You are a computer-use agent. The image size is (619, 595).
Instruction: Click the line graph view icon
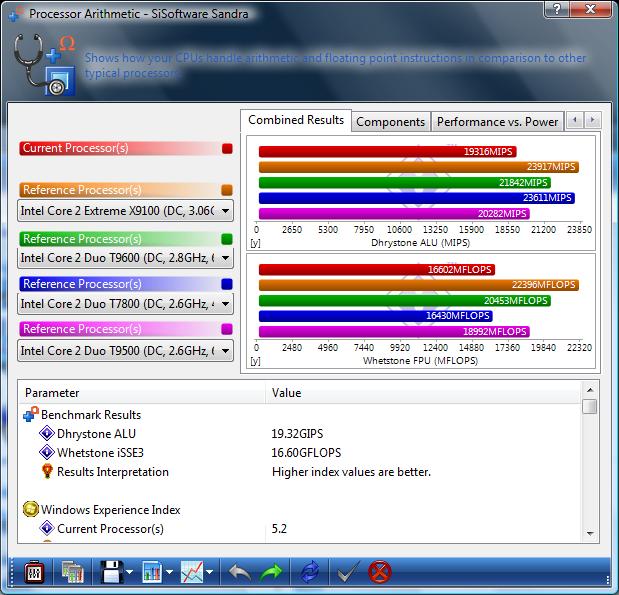point(192,572)
